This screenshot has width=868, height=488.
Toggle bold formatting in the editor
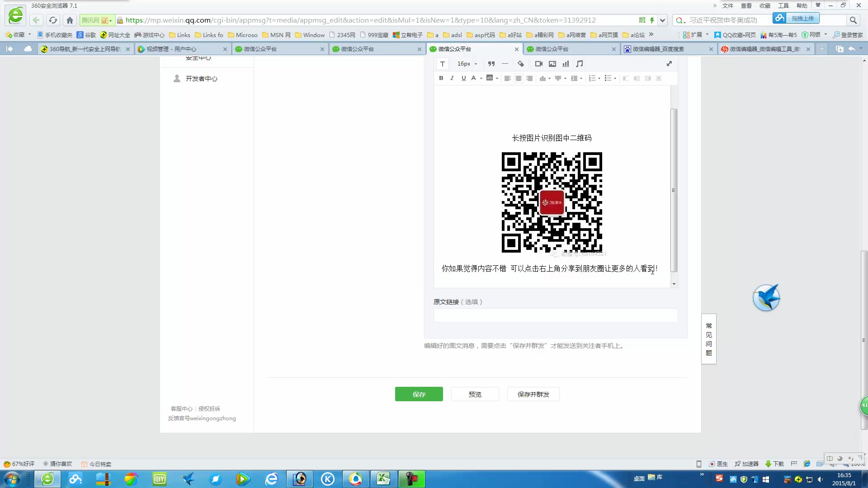pos(441,78)
